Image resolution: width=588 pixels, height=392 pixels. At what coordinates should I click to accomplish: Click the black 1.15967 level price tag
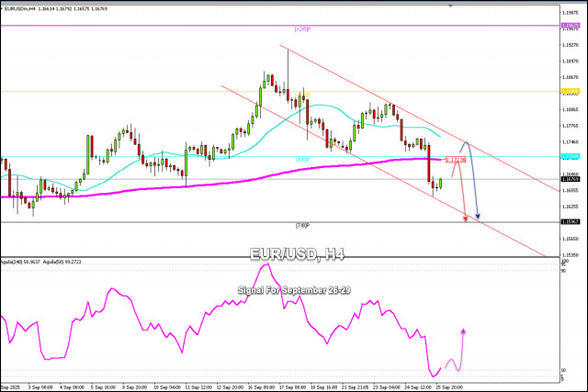click(570, 222)
